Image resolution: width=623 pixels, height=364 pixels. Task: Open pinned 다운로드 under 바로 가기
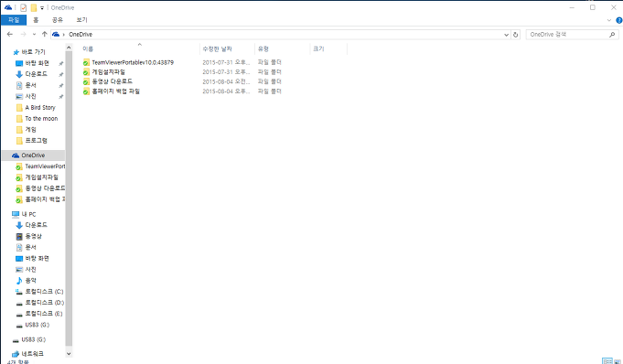tap(37, 74)
